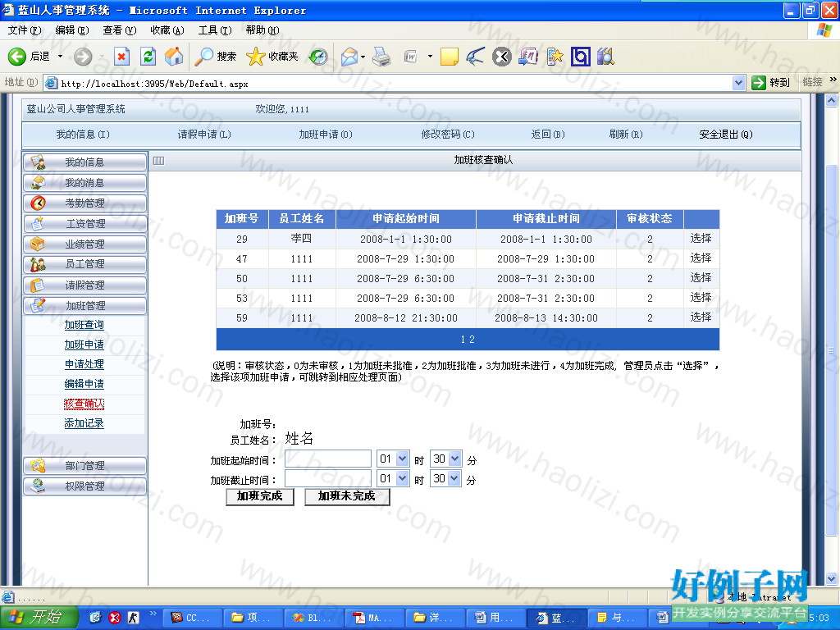840x630 pixels.
Task: Open the 我的信息 sidebar section
Action: click(84, 162)
